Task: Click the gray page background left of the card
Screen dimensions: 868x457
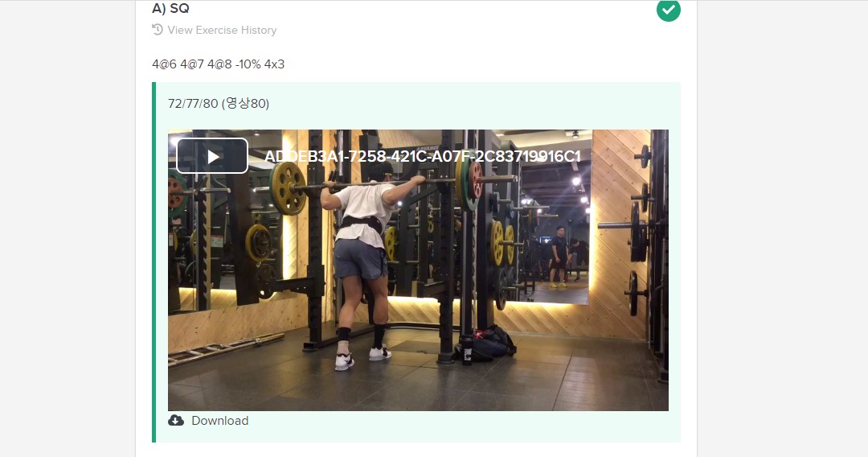Action: [x=68, y=228]
